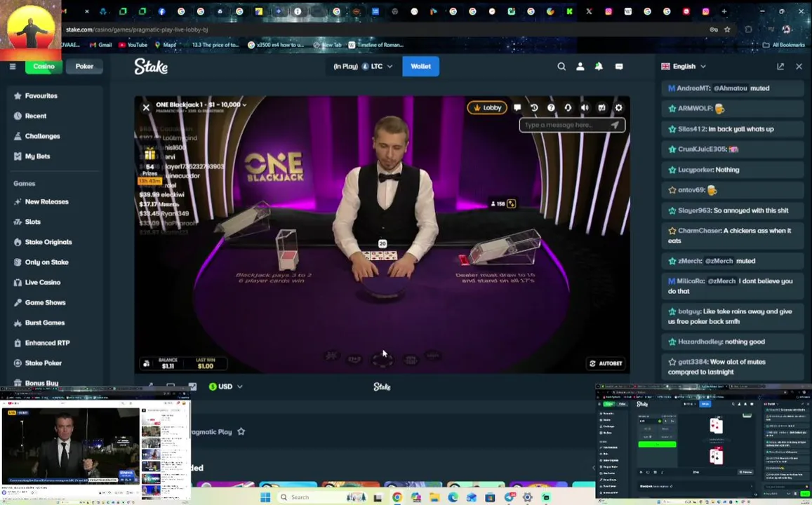812x505 pixels.
Task: Click the Stake logo in the header
Action: coord(151,66)
